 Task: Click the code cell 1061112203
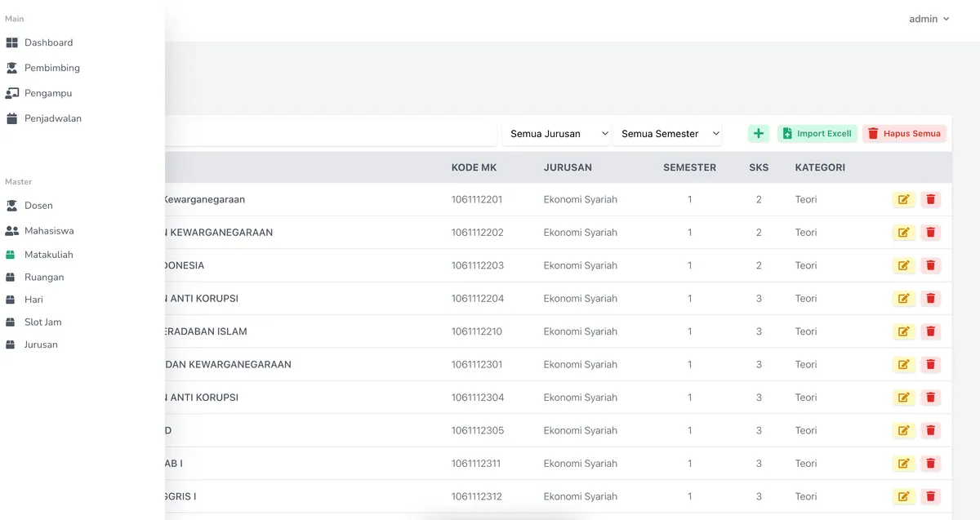pos(478,265)
